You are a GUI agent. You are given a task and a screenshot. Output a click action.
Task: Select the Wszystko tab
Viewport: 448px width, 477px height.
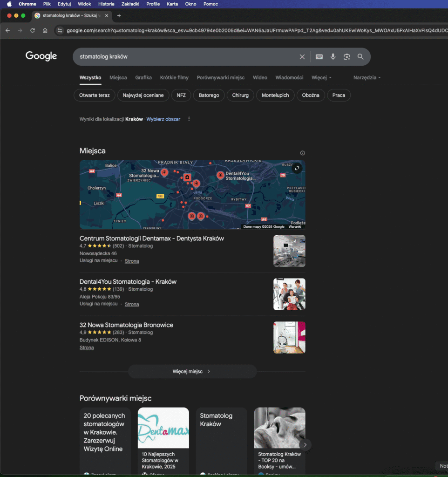click(x=90, y=78)
